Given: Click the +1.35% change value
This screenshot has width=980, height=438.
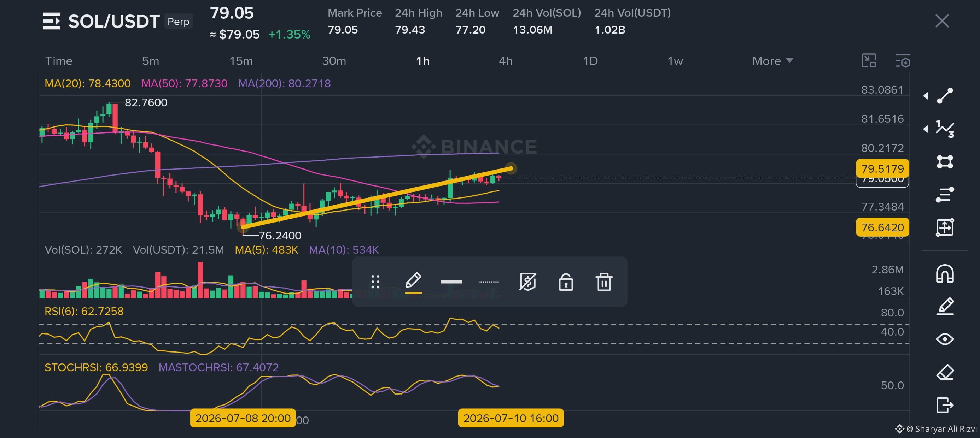Looking at the screenshot, I should [290, 34].
